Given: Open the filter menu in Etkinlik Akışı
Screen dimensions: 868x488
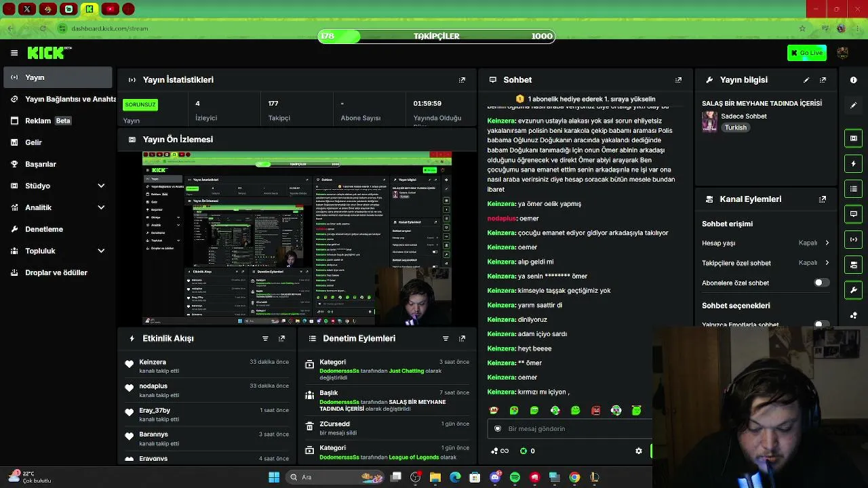Looking at the screenshot, I should (x=265, y=338).
